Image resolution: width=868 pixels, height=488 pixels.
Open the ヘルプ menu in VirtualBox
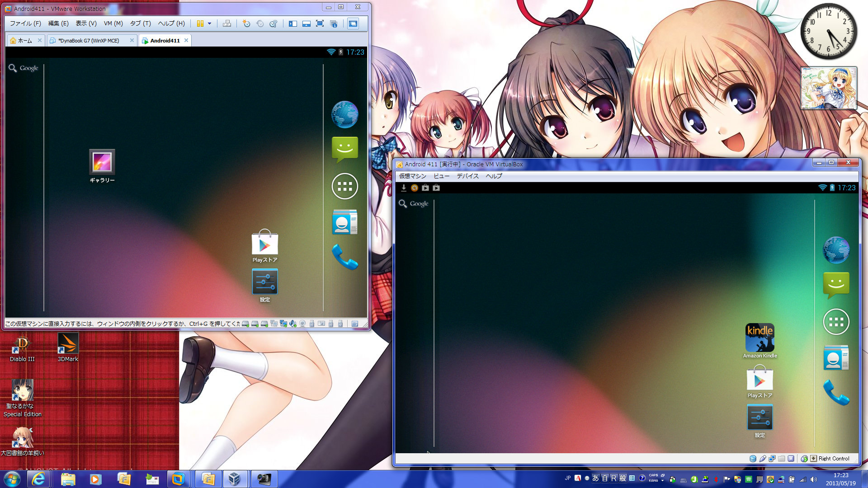494,176
